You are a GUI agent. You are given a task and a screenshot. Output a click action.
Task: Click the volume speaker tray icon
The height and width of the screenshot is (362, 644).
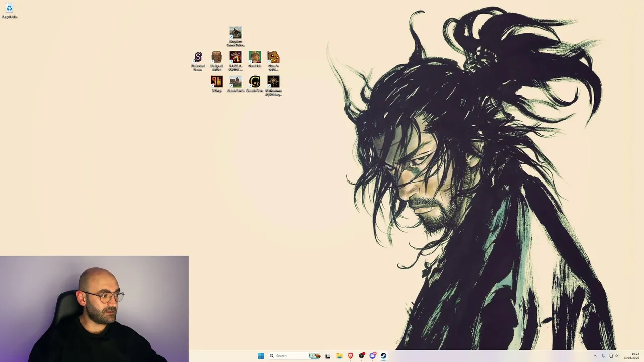pyautogui.click(x=617, y=356)
